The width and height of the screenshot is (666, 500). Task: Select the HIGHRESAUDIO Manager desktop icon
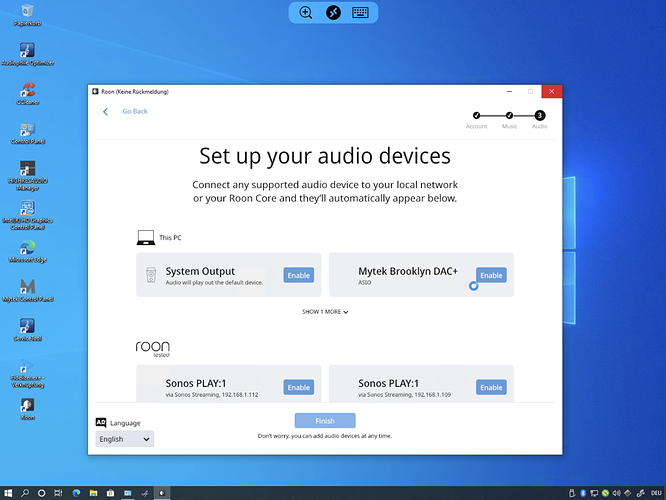pos(27,175)
